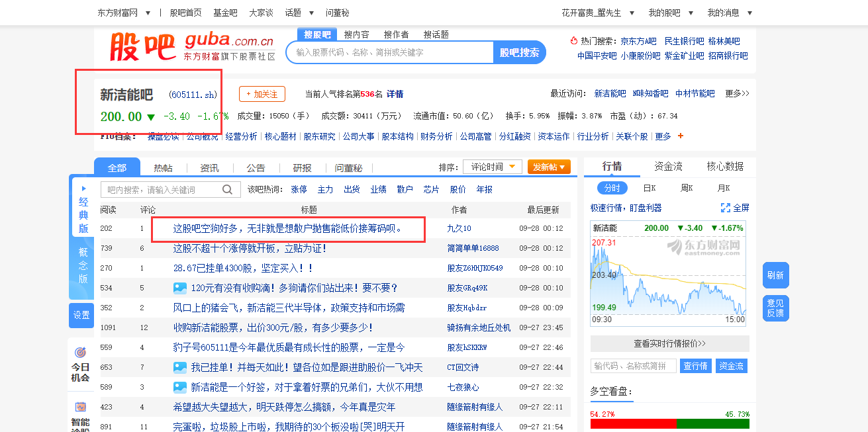The height and width of the screenshot is (432, 868).
Task: Click 刷新 refresh side button
Action: (x=775, y=275)
